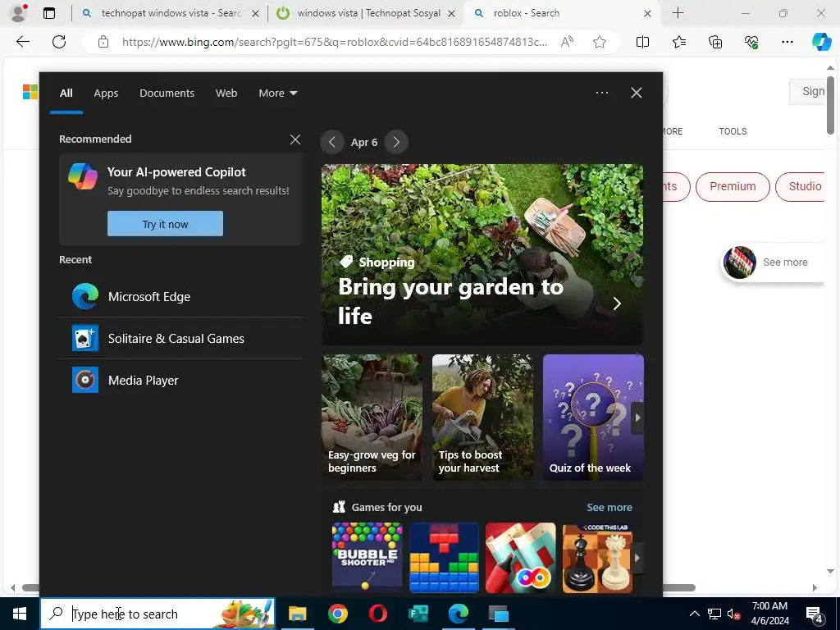Go back with the browser back arrow
This screenshot has height=630, width=840.
22,42
